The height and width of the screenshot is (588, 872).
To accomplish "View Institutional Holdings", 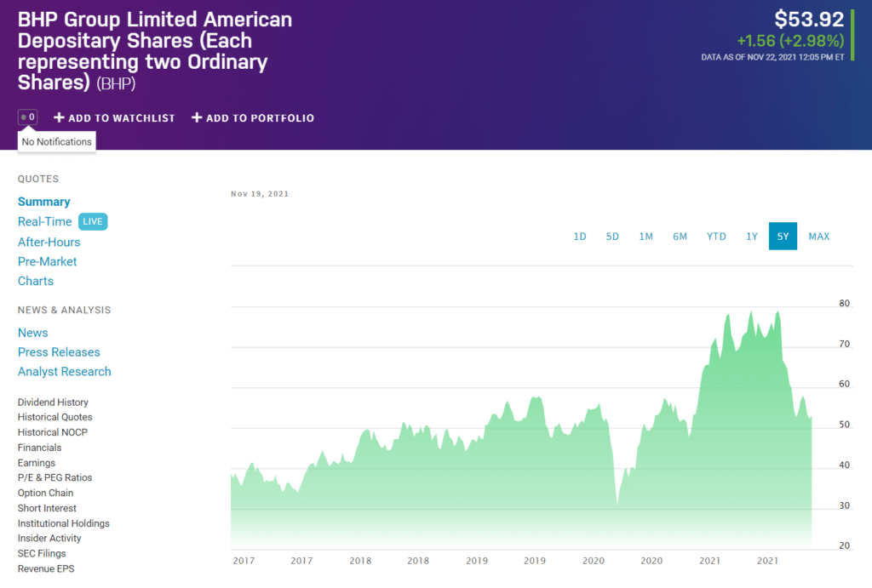I will click(64, 523).
